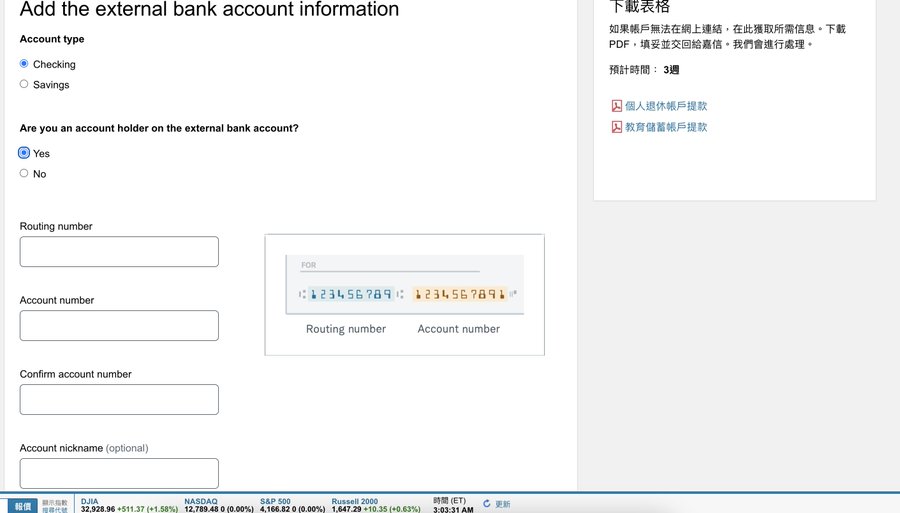Open the Russell 2000 index quote
This screenshot has height=513, width=900.
point(355,501)
